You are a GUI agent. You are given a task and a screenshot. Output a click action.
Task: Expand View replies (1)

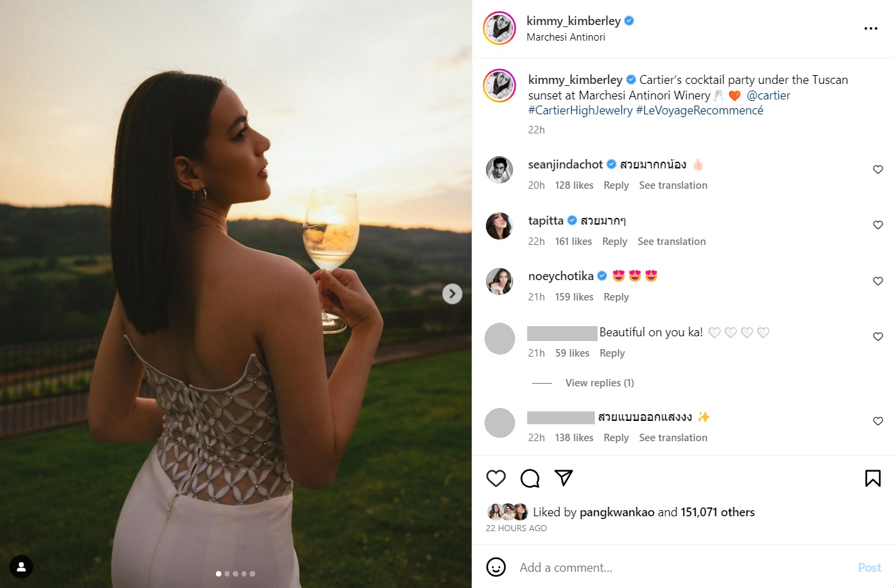[x=599, y=383]
